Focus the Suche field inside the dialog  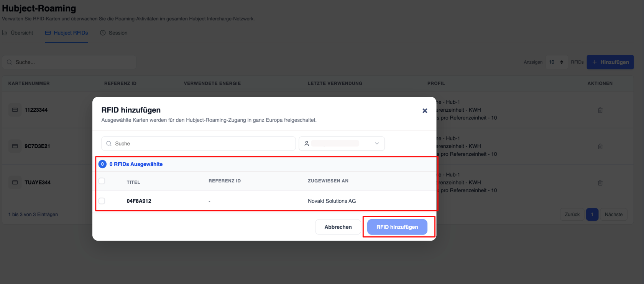[x=199, y=144]
